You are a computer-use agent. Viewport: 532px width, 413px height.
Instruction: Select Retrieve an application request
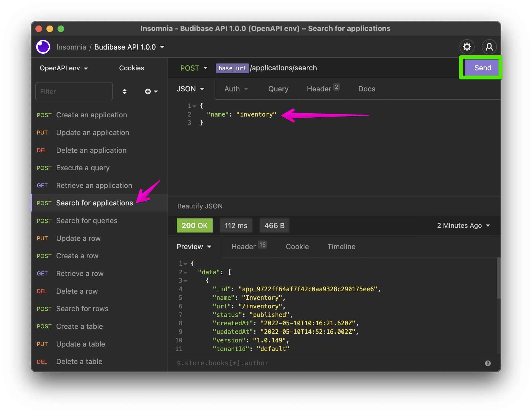[x=100, y=185]
